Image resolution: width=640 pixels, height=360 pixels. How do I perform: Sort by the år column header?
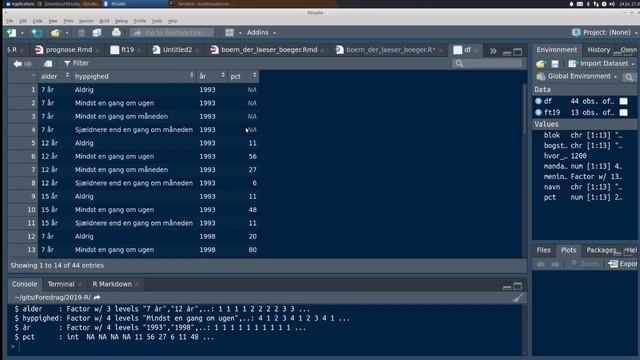(x=211, y=76)
